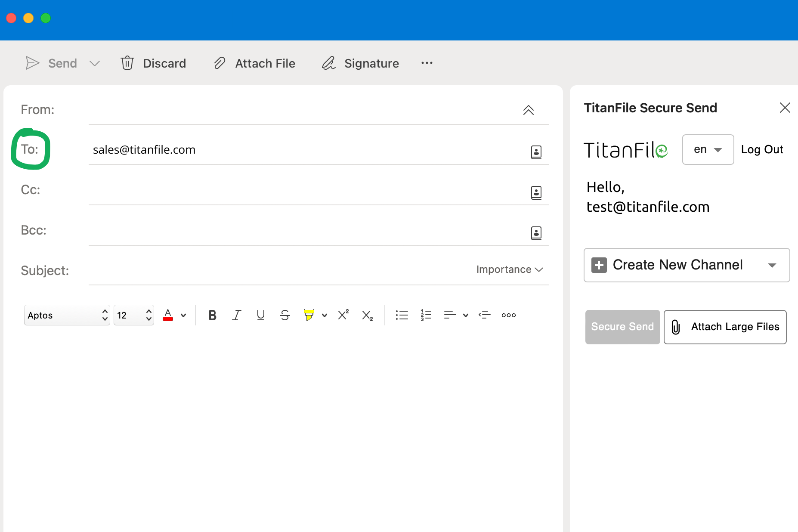The image size is (798, 532).
Task: Click the Send button label
Action: point(62,63)
